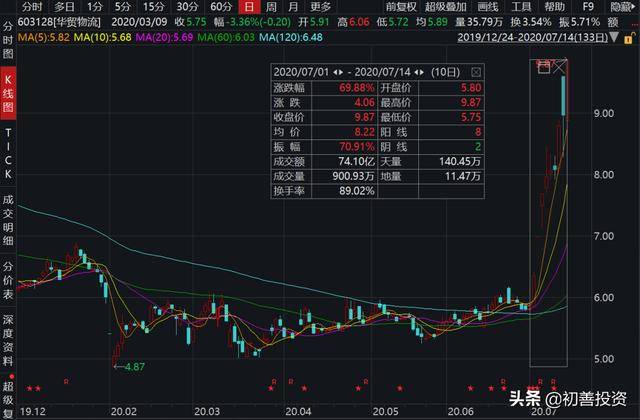
Task: Toggle the yellow lock icon
Action: (x=629, y=38)
